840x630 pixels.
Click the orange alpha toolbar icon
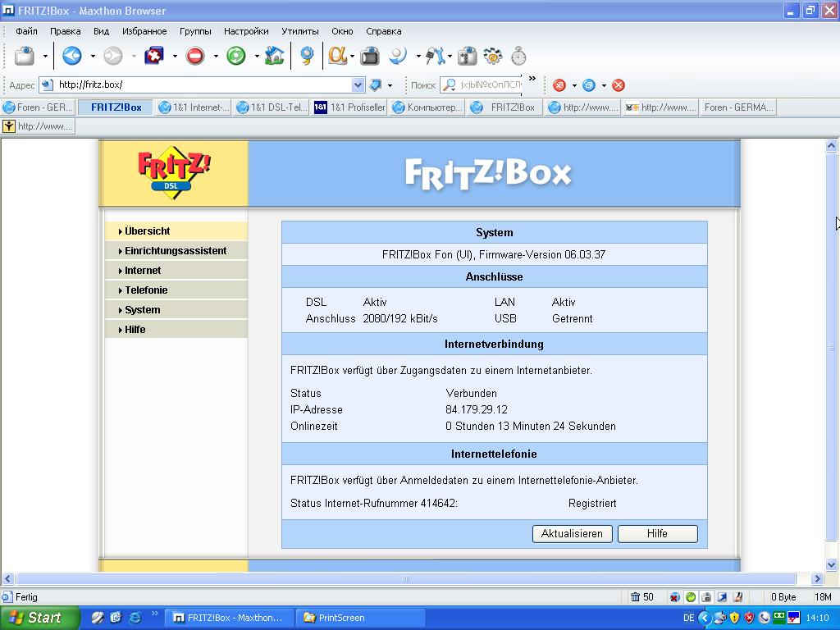pos(337,56)
